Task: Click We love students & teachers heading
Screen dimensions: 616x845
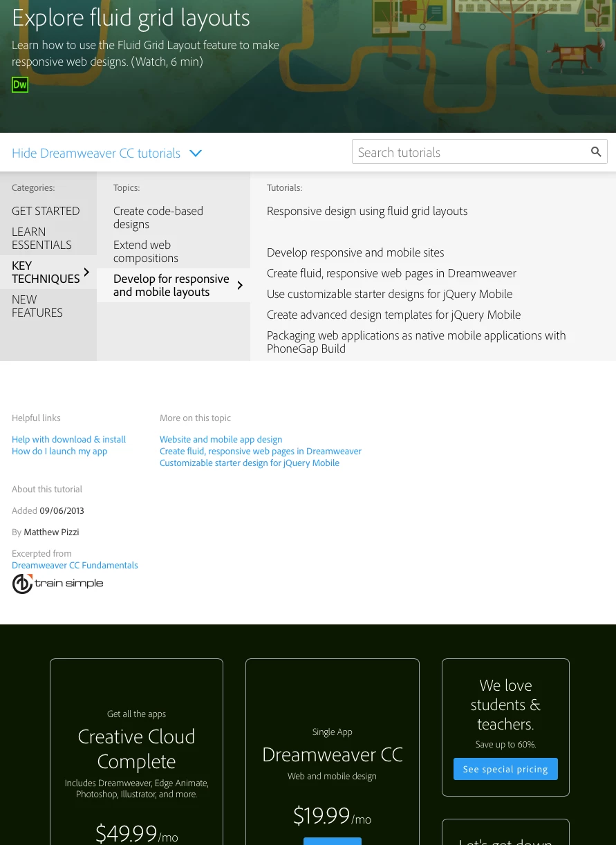Action: pos(505,705)
